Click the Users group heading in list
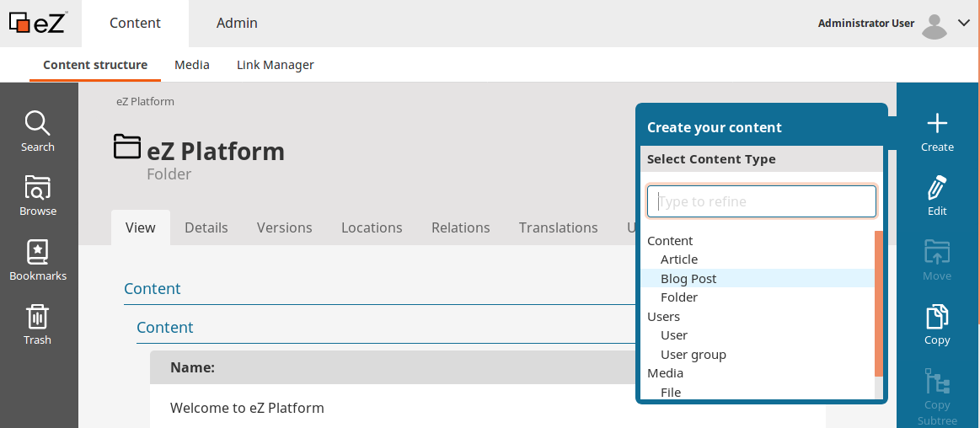The width and height of the screenshot is (980, 428). pyautogui.click(x=663, y=317)
